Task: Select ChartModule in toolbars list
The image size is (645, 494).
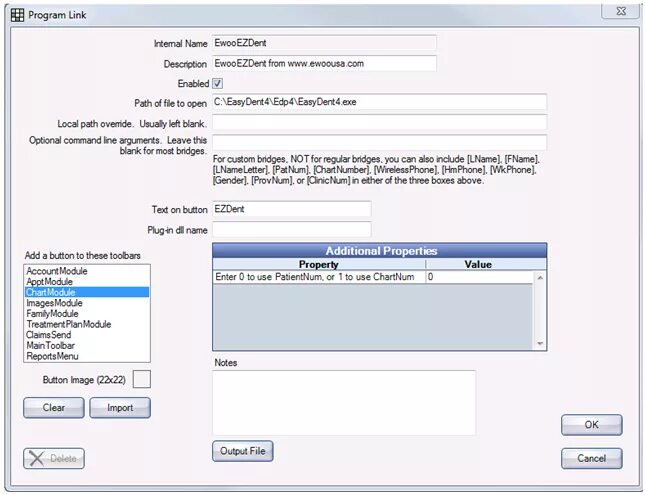Action: coord(87,292)
